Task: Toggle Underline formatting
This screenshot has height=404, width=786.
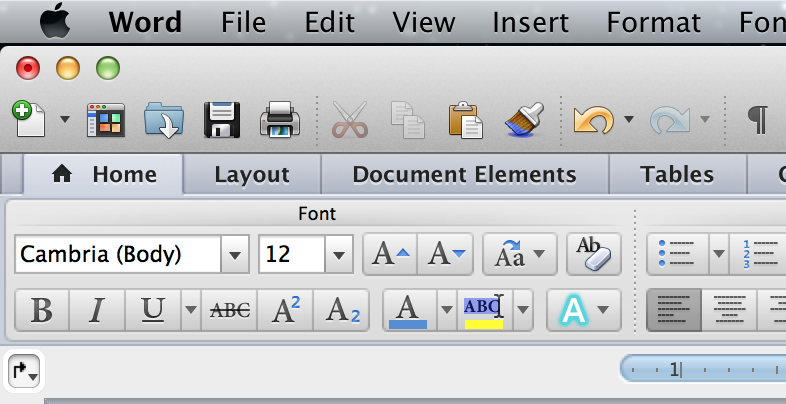Action: pos(153,310)
